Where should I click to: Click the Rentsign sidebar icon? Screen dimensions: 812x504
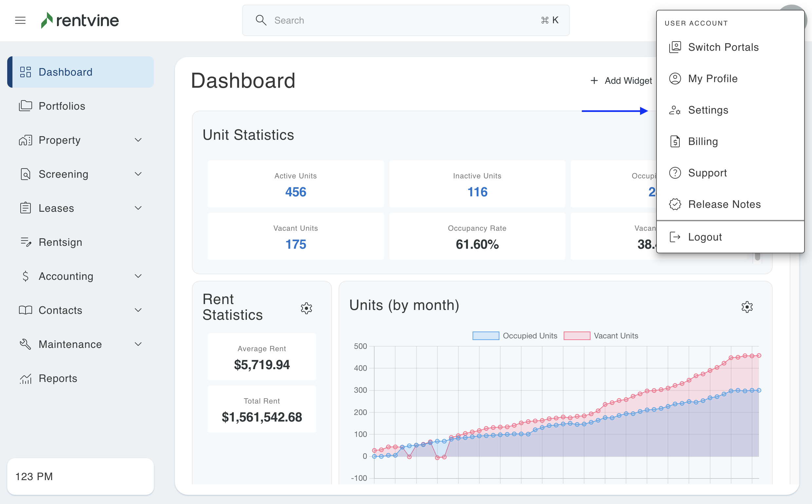25,242
